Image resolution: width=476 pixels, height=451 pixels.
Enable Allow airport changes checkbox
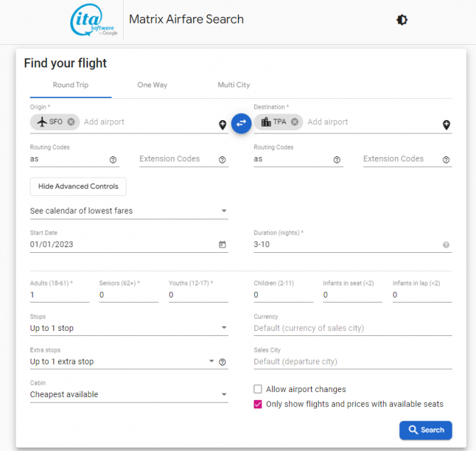[258, 389]
